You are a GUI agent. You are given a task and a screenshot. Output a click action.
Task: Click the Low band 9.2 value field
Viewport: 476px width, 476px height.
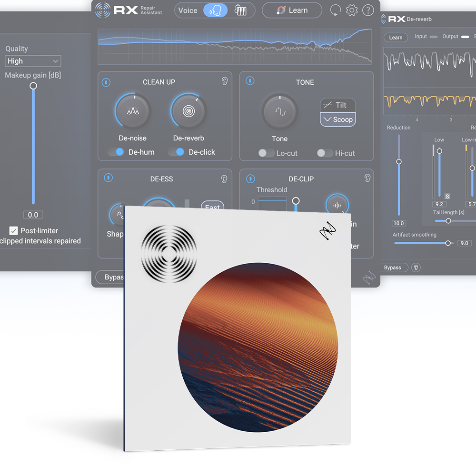pos(439,204)
